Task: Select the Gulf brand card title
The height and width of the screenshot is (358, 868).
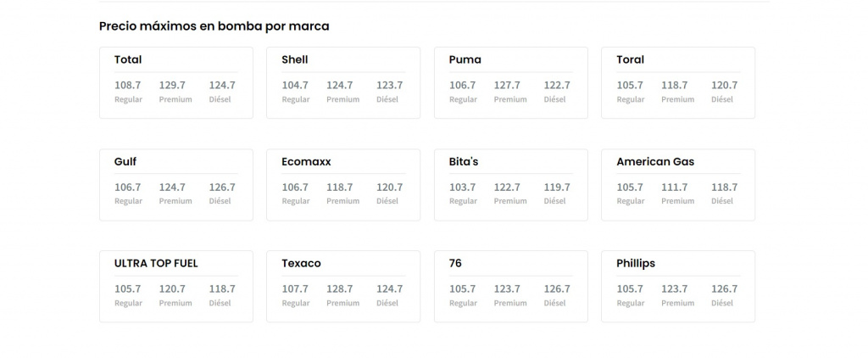Action: pos(125,161)
